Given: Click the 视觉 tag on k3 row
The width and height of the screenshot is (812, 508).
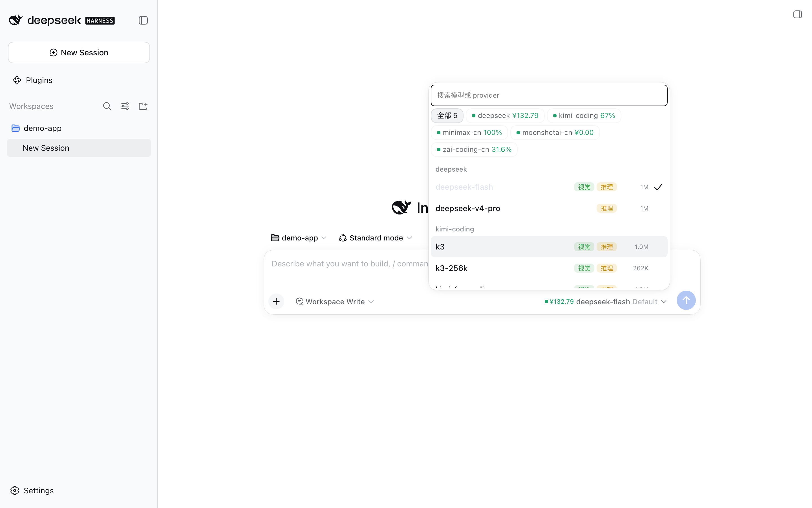Looking at the screenshot, I should 584,247.
